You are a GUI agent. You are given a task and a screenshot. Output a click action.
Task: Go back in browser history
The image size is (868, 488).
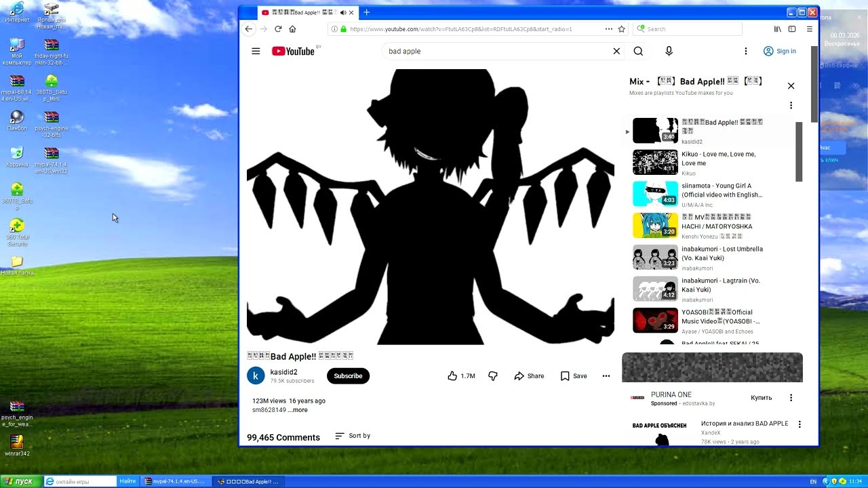pos(248,29)
